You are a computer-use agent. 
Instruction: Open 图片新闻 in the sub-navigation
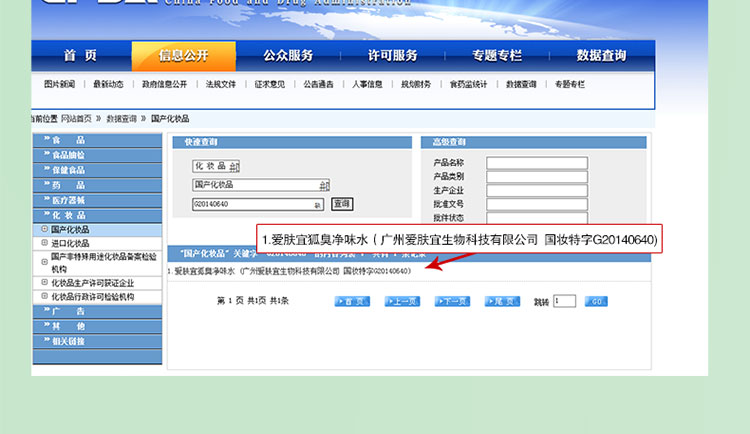click(x=59, y=84)
